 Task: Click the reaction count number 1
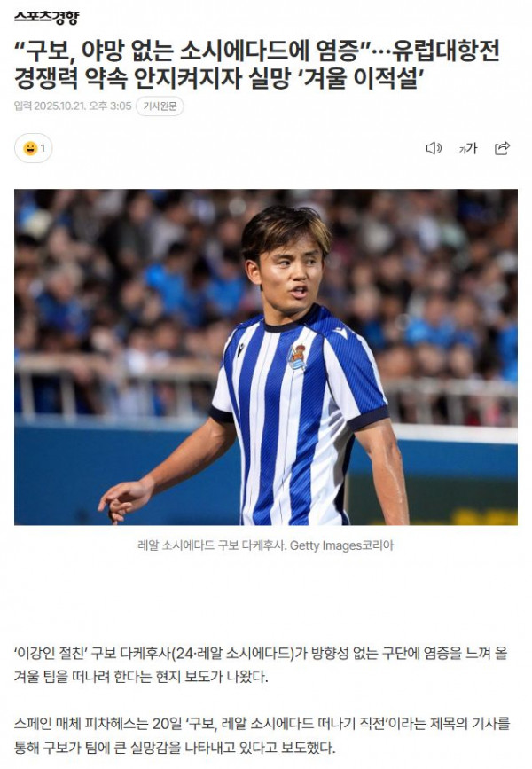43,148
